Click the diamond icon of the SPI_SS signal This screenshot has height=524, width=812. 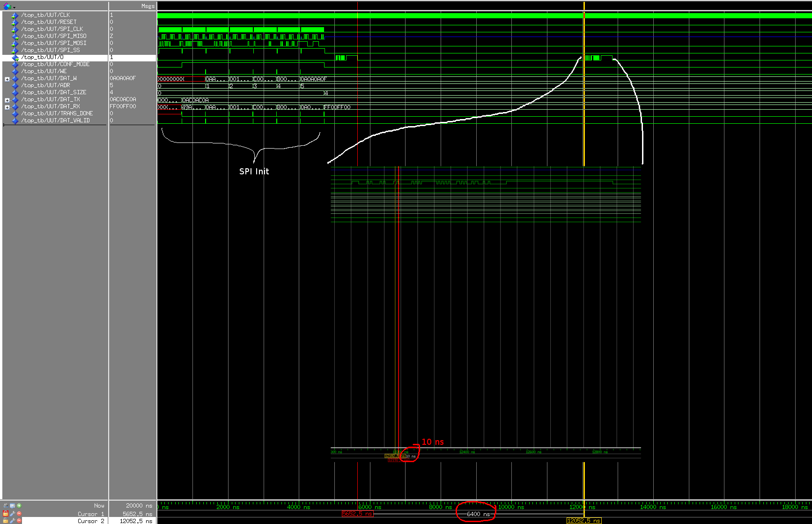pyautogui.click(x=15, y=50)
